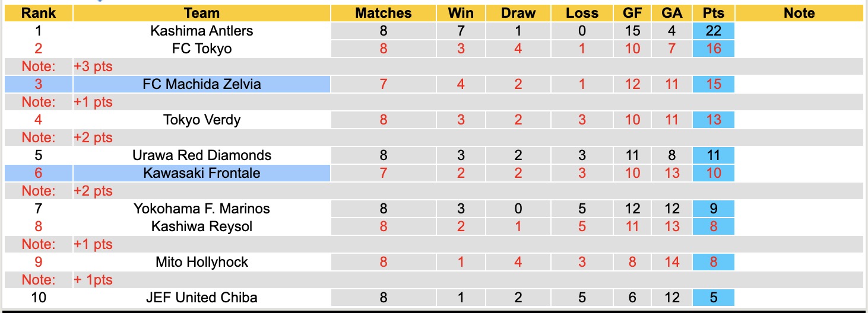This screenshot has height=313, width=868.
Task: Select JEF United Chiba team name
Action: [201, 297]
